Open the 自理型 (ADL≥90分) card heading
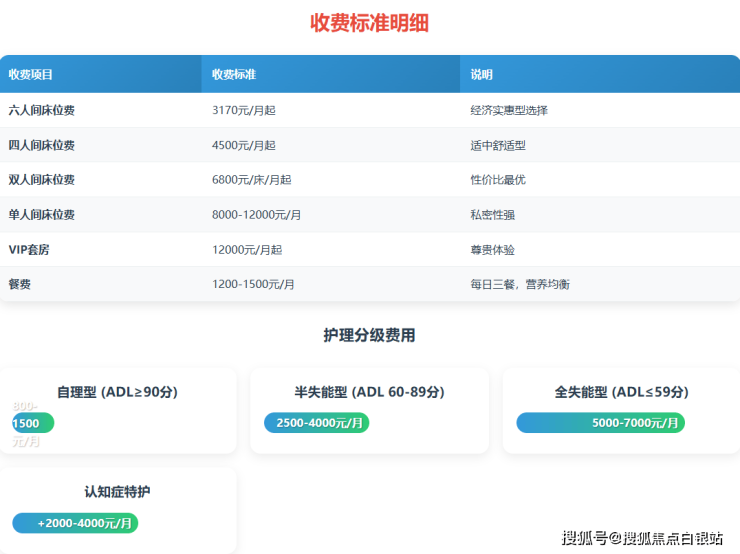The height and width of the screenshot is (554, 740). [117, 392]
